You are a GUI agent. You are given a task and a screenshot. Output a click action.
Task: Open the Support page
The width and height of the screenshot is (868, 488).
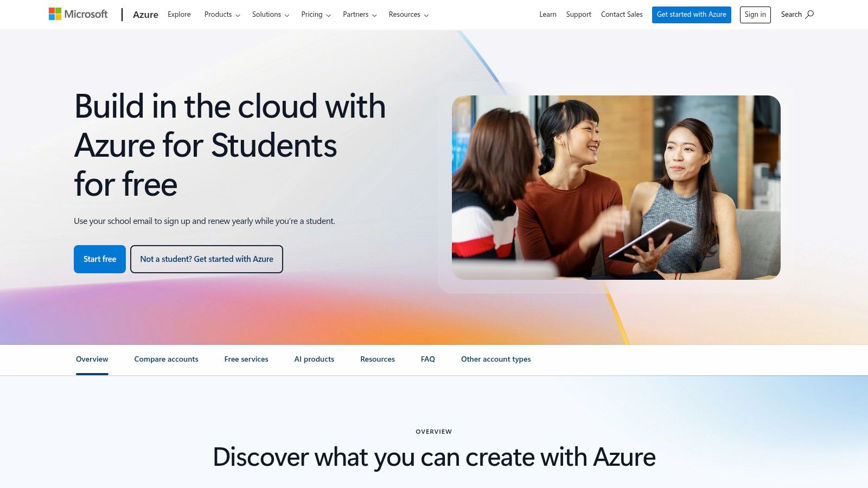click(578, 15)
